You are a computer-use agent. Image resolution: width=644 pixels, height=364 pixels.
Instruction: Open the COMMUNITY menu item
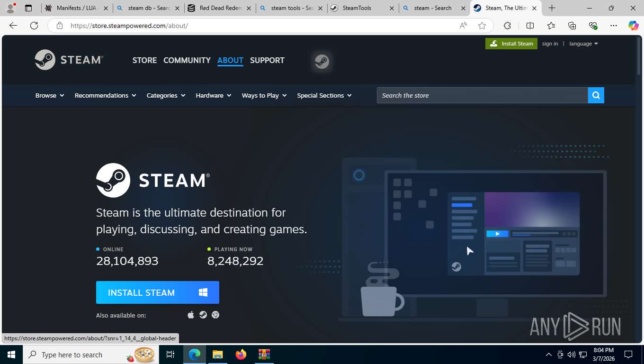187,60
